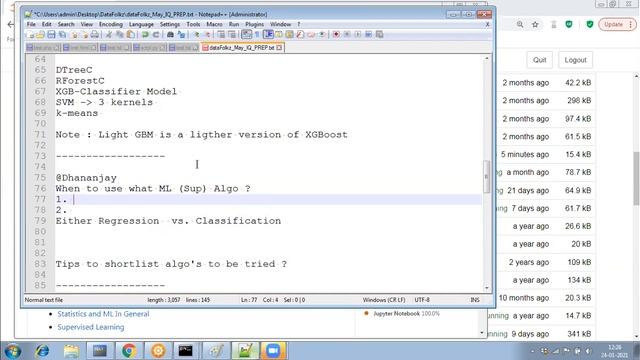Paste using the clipboard toolbar icon
Screen dimensions: 640x360
(131, 35)
